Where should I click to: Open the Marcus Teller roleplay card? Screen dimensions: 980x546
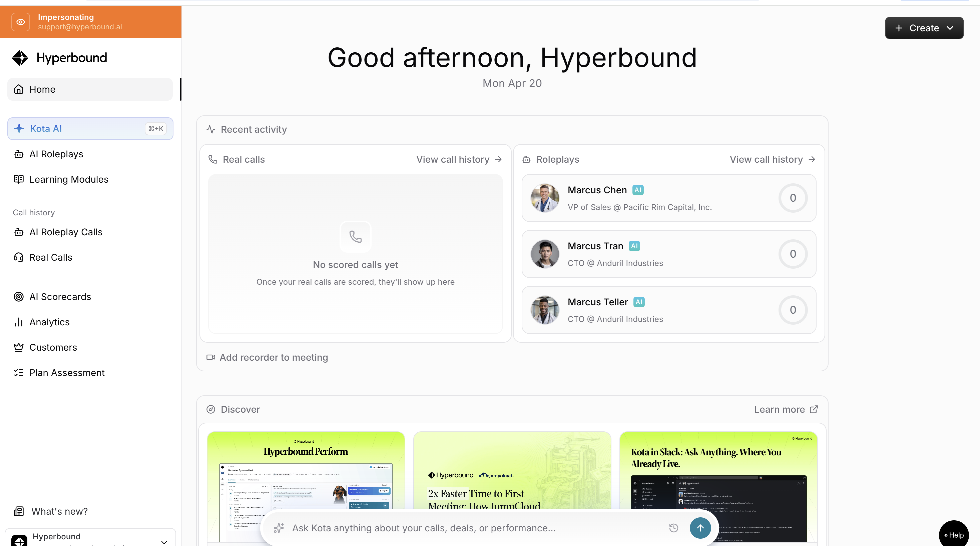tap(669, 310)
